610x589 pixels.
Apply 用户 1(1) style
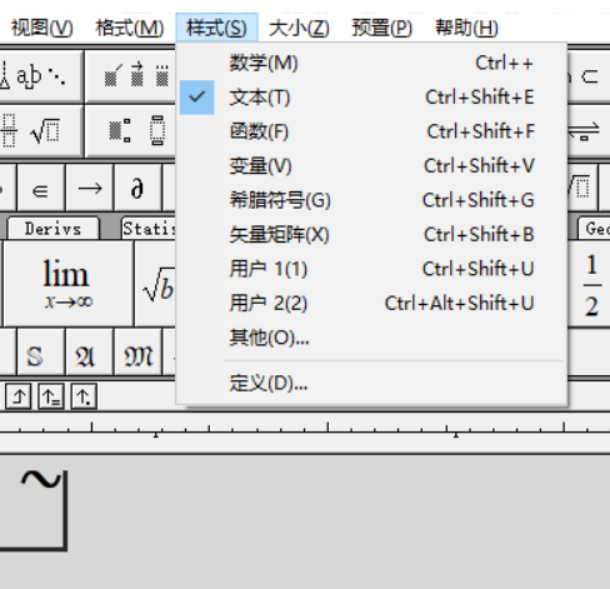click(x=372, y=268)
